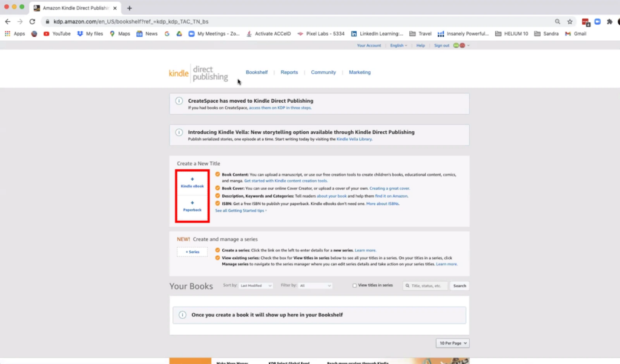Open the Sort by Last Modified dropdown
Viewport: 620px width, 364px height.
pyautogui.click(x=256, y=285)
